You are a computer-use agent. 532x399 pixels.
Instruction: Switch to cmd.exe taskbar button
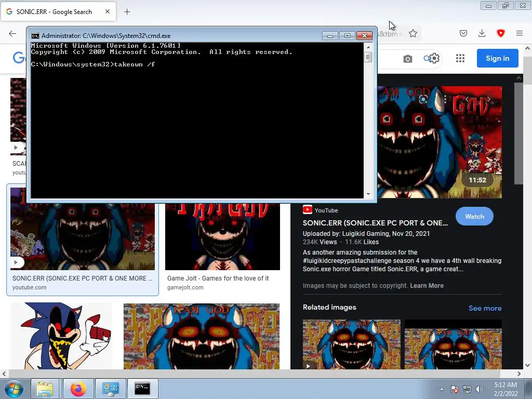(142, 389)
